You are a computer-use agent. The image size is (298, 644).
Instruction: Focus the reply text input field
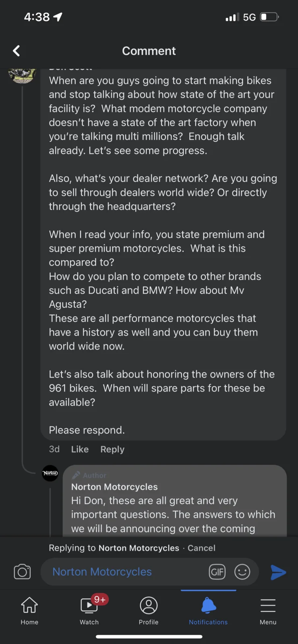(177, 572)
